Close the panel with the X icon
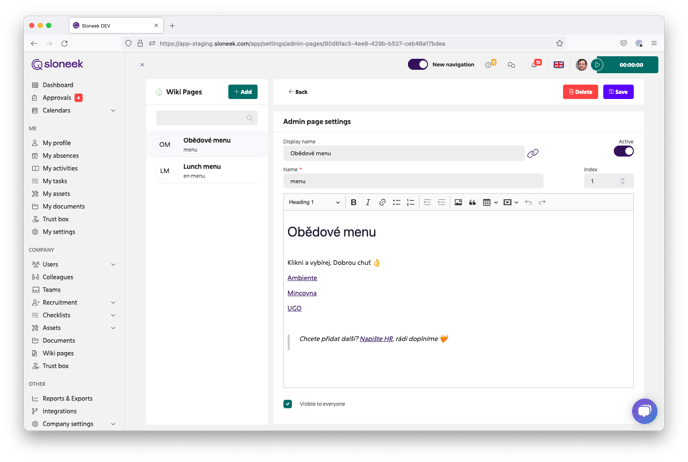 click(142, 64)
